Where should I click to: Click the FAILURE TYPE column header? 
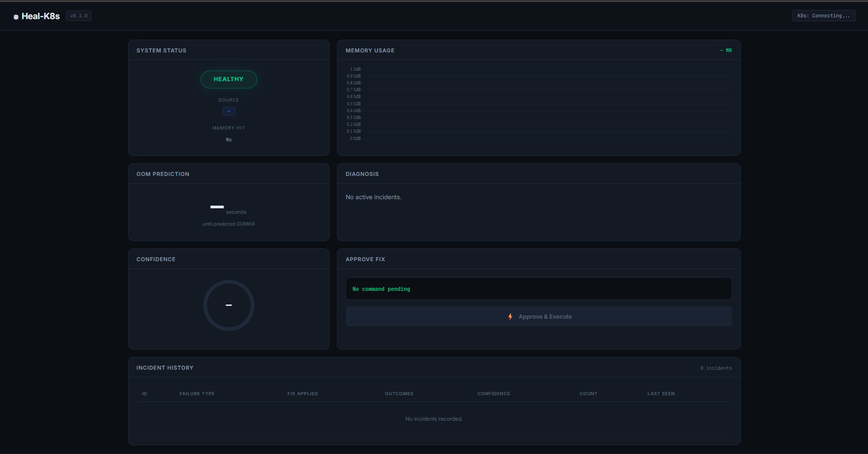[x=197, y=393]
